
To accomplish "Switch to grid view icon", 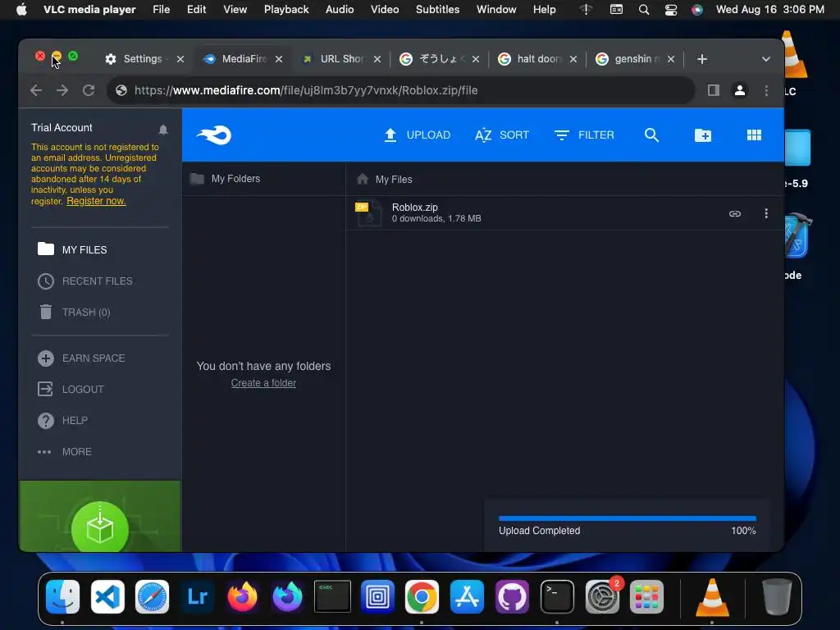I will 755,135.
